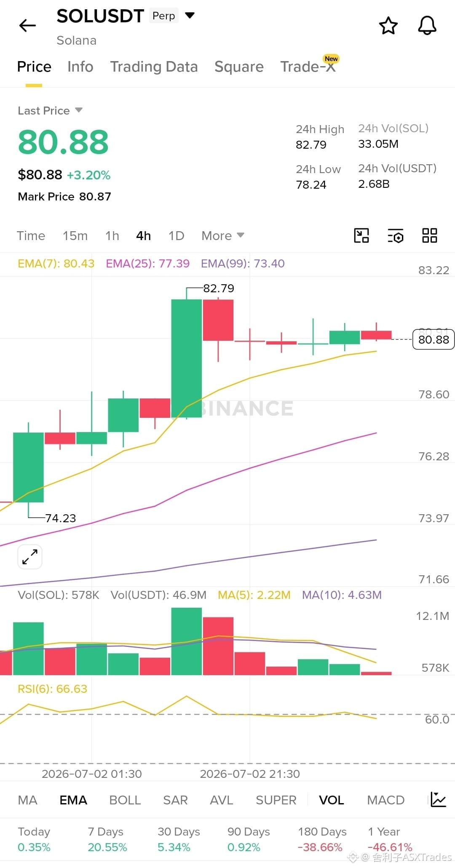Image resolution: width=455 pixels, height=868 pixels.
Task: Click the Perp contract type badge
Action: pyautogui.click(x=163, y=16)
